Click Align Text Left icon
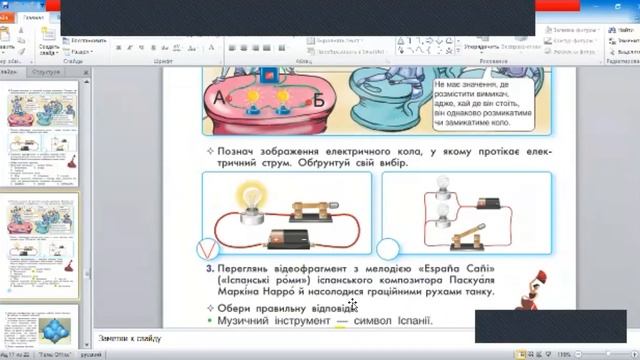Screen dimensions: 640x360 coord(232,48)
